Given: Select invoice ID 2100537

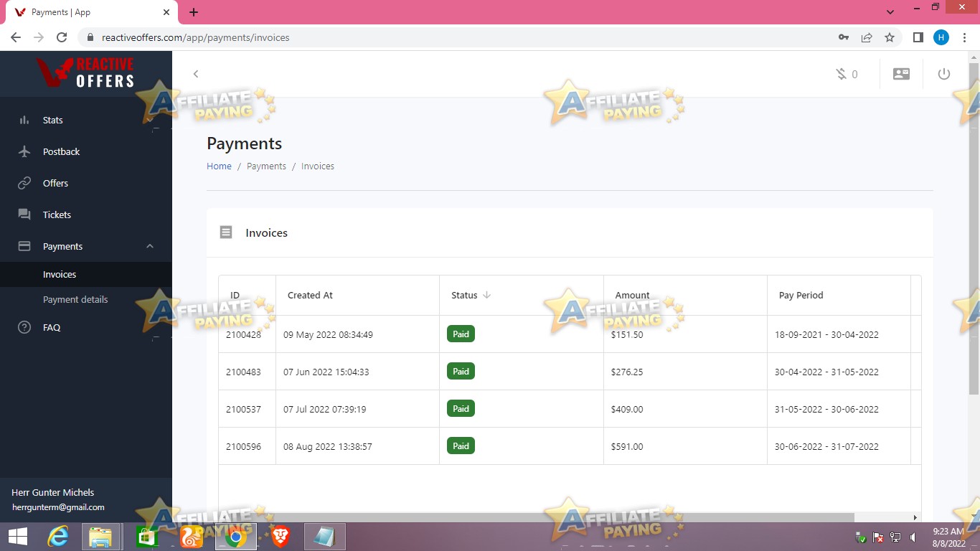Looking at the screenshot, I should point(243,409).
